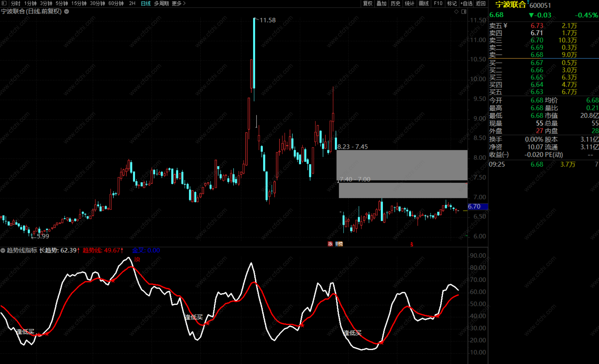Toggle 复权 price adjustment setting
Image resolution: width=599 pixels, height=364 pixels.
point(367,3)
